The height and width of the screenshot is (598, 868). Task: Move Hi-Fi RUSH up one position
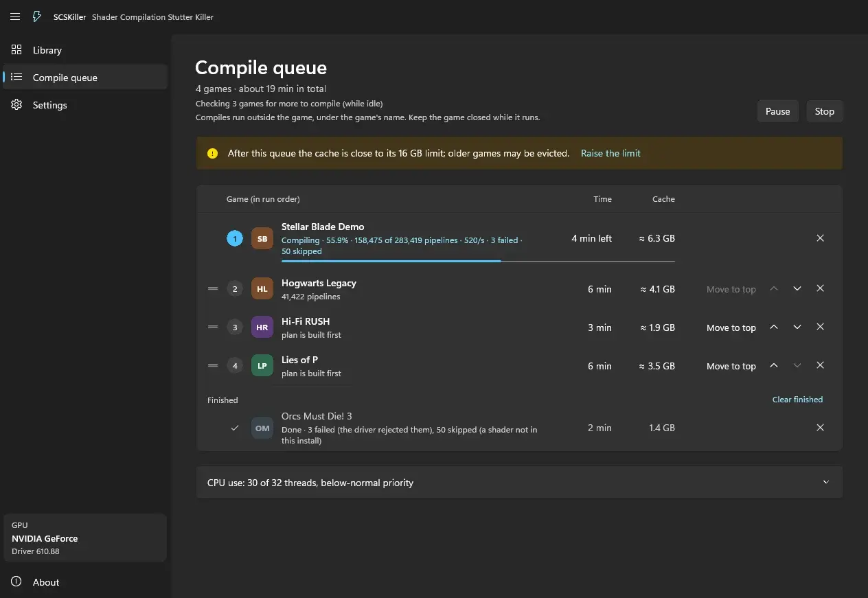point(774,327)
